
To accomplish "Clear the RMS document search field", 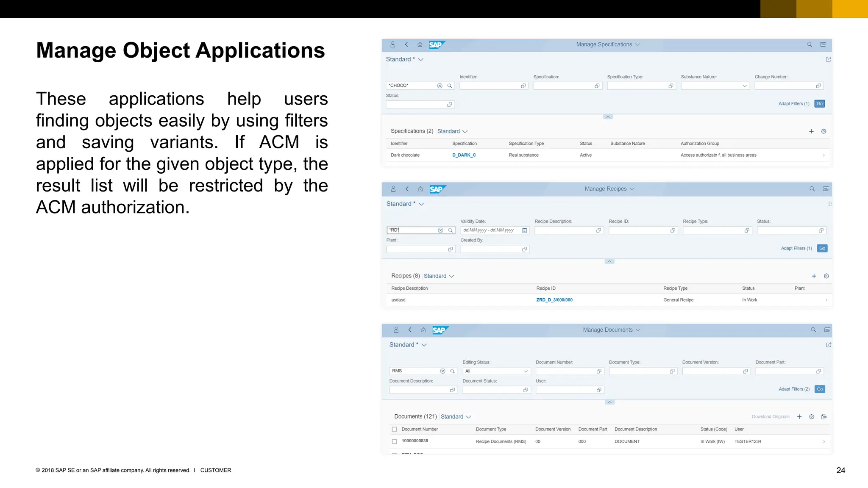I will coord(442,371).
